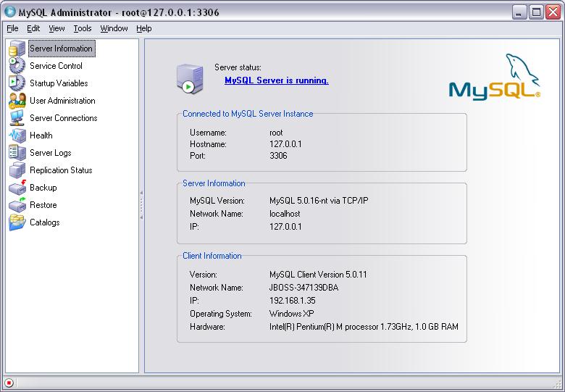Open the Catalogs section
The width and height of the screenshot is (565, 392).
pos(45,222)
